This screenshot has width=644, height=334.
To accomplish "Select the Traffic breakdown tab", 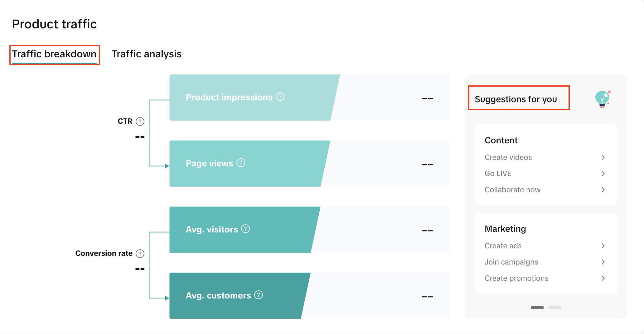I will (x=54, y=54).
